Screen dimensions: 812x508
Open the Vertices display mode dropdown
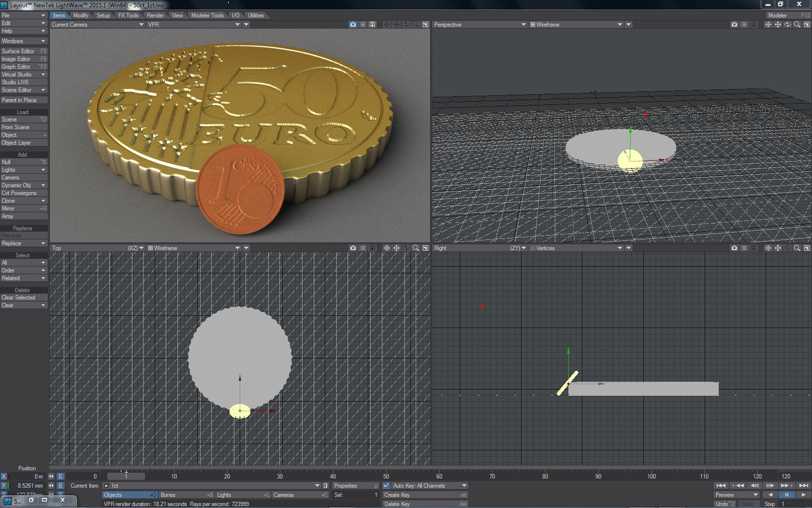(x=576, y=248)
